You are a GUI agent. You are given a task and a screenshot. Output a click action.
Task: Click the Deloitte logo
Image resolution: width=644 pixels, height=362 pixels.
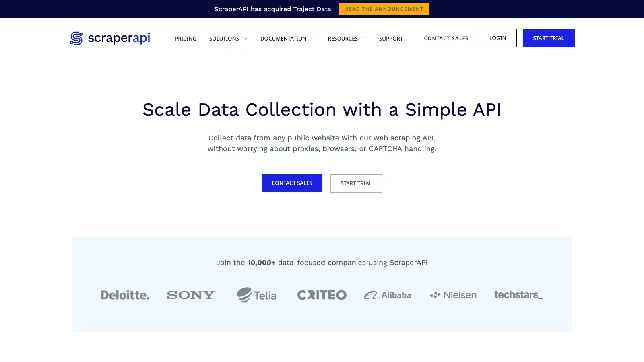pyautogui.click(x=125, y=295)
